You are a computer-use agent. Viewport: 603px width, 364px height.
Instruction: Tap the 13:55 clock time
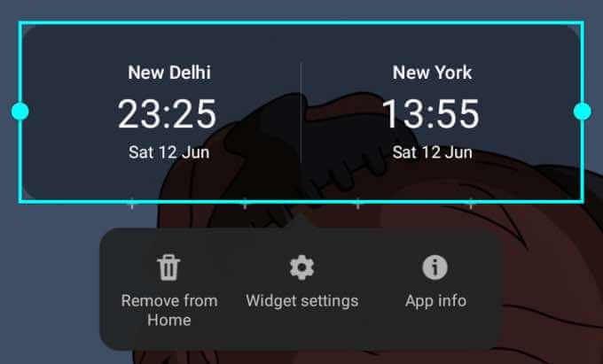point(431,114)
